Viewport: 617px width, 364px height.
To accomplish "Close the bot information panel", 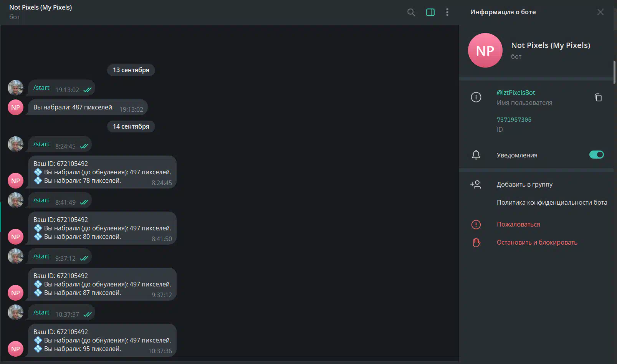I will pyautogui.click(x=600, y=12).
